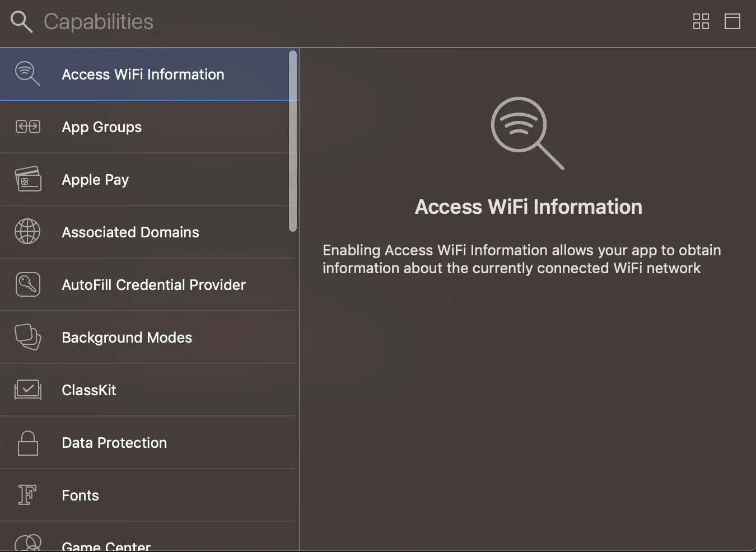The image size is (756, 552).
Task: Click the Access WiFi Information icon
Action: click(x=27, y=74)
